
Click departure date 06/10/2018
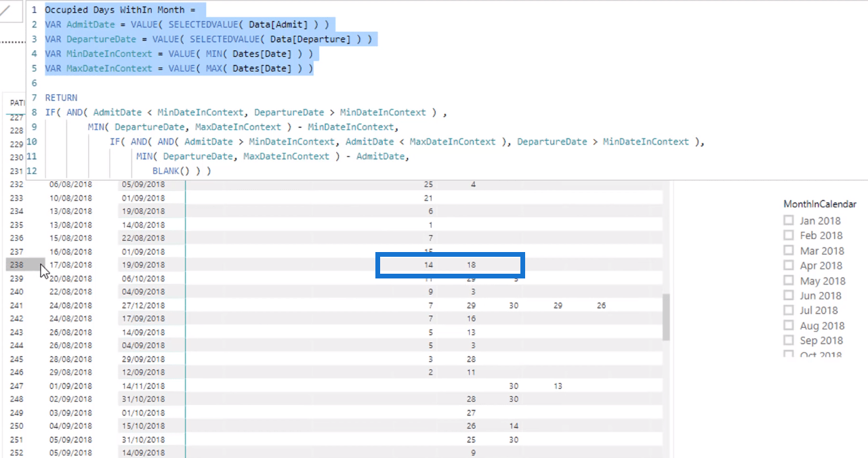click(x=143, y=278)
